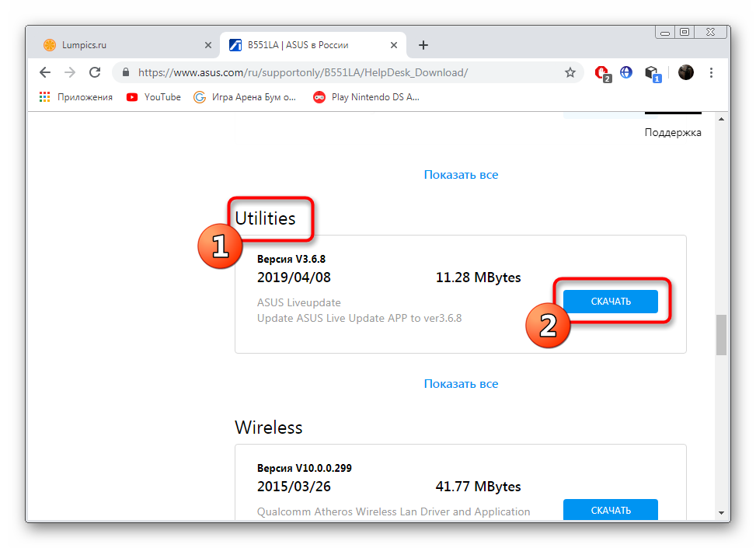The width and height of the screenshot is (756, 548).
Task: Click Показать все above Utilities heading
Action: coord(461,175)
